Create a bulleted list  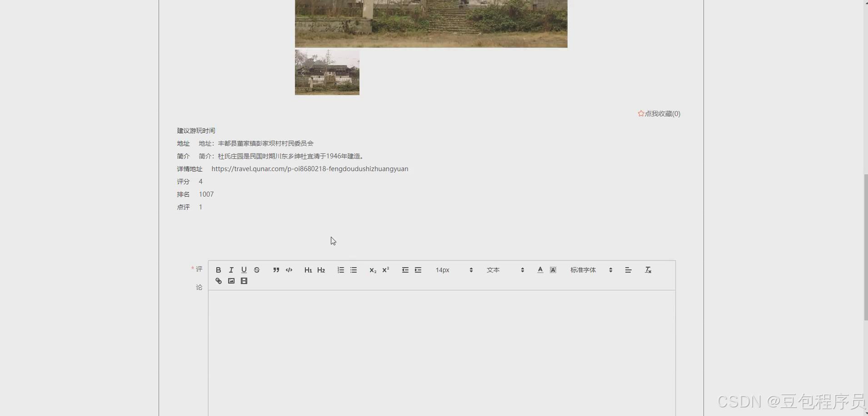(x=353, y=270)
